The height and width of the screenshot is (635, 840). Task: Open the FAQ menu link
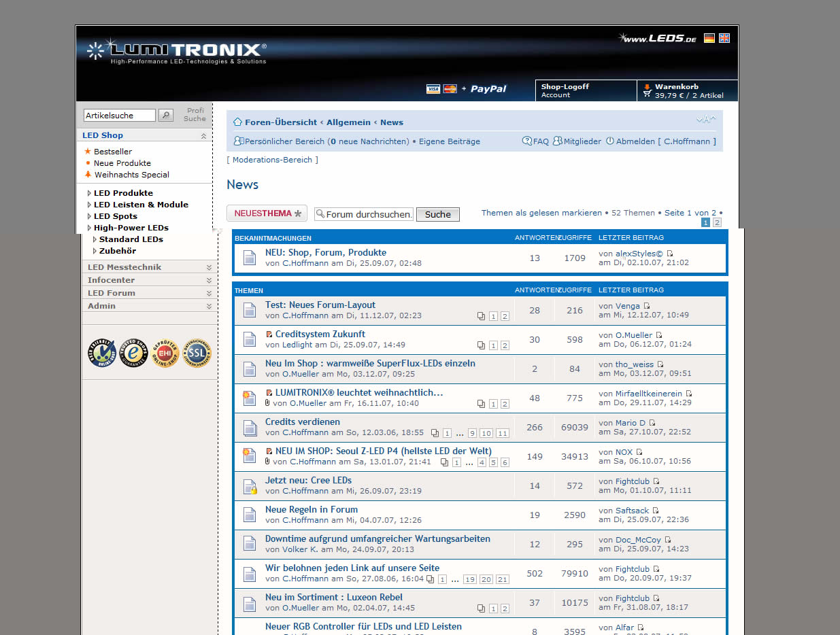[535, 141]
